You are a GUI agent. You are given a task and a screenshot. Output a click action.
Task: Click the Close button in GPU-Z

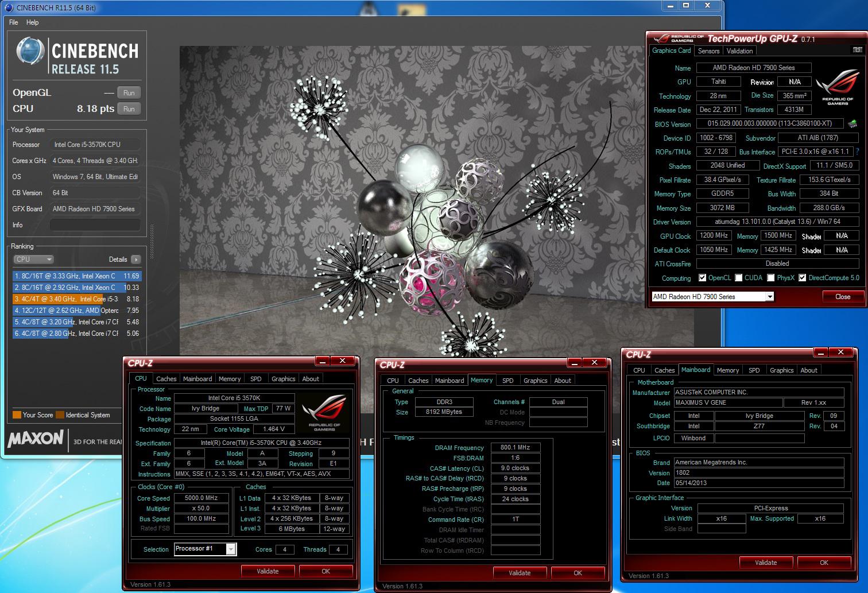843,297
